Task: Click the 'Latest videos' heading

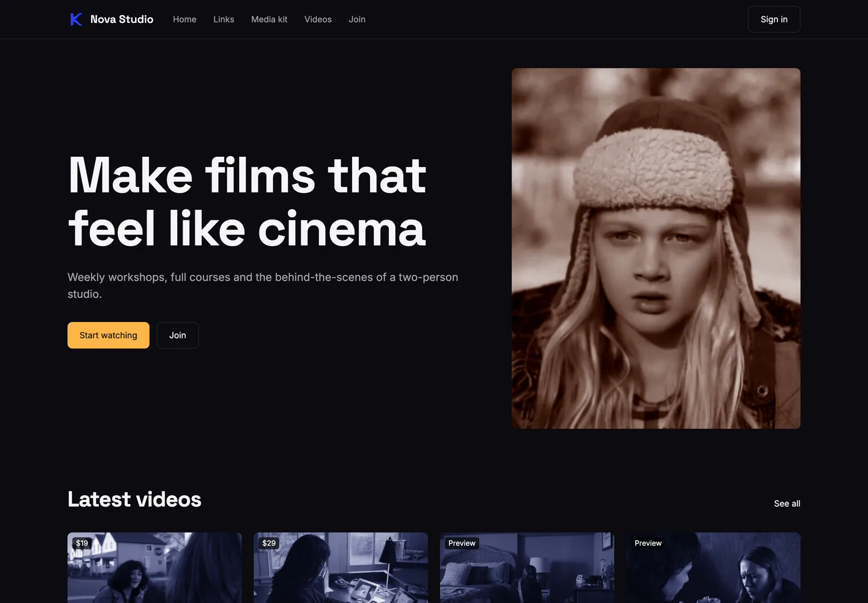Action: pos(134,499)
